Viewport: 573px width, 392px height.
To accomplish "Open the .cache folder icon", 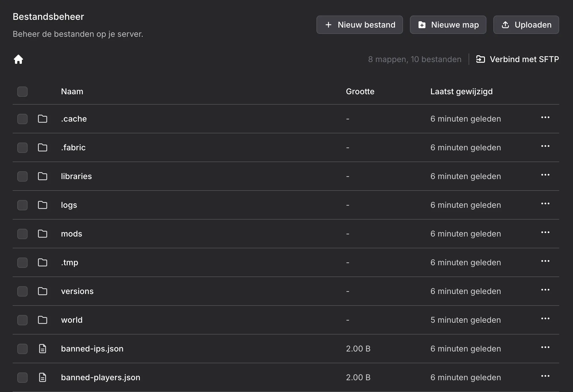I will point(43,119).
